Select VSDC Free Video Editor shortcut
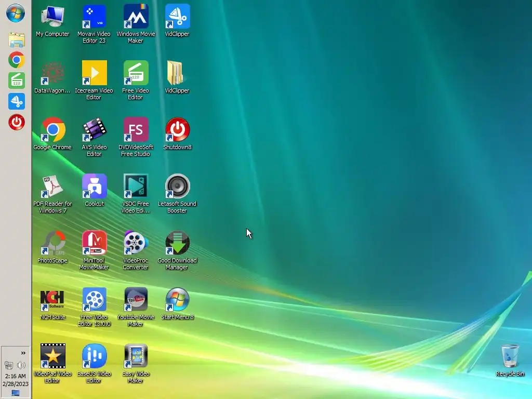Viewport: 532px width, 399px height. pyautogui.click(x=136, y=194)
